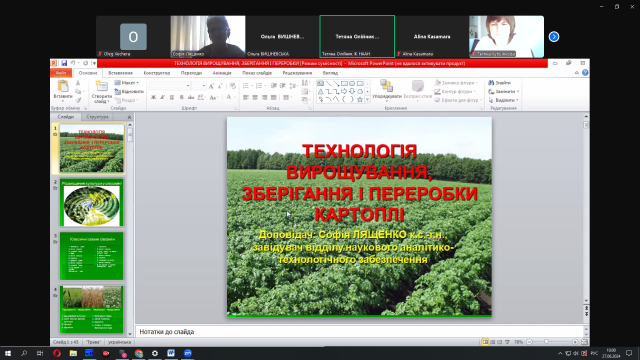The width and height of the screenshot is (640, 360).
Task: Open the Файл tab
Action: [61, 73]
